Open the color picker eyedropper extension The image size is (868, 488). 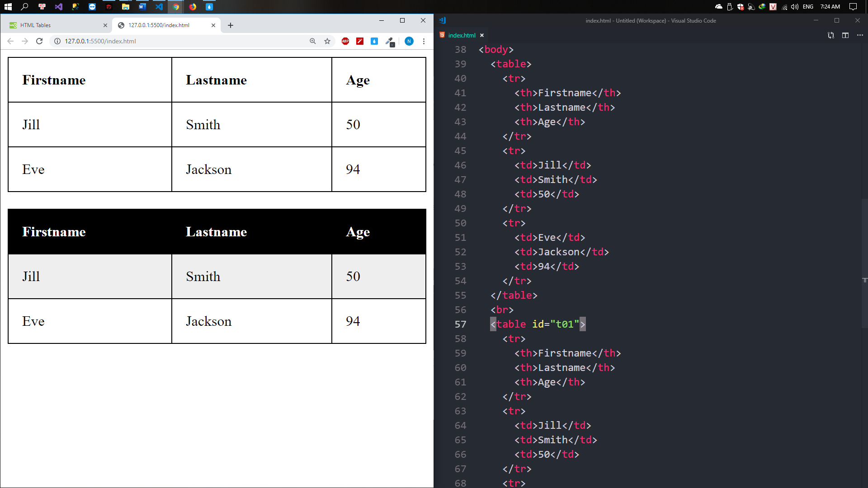(x=389, y=41)
